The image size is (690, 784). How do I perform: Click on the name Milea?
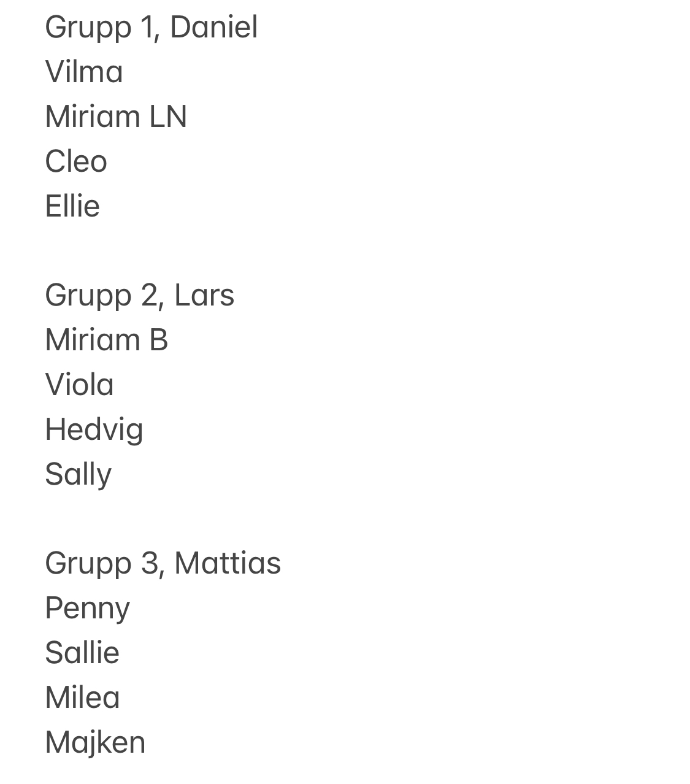[83, 698]
